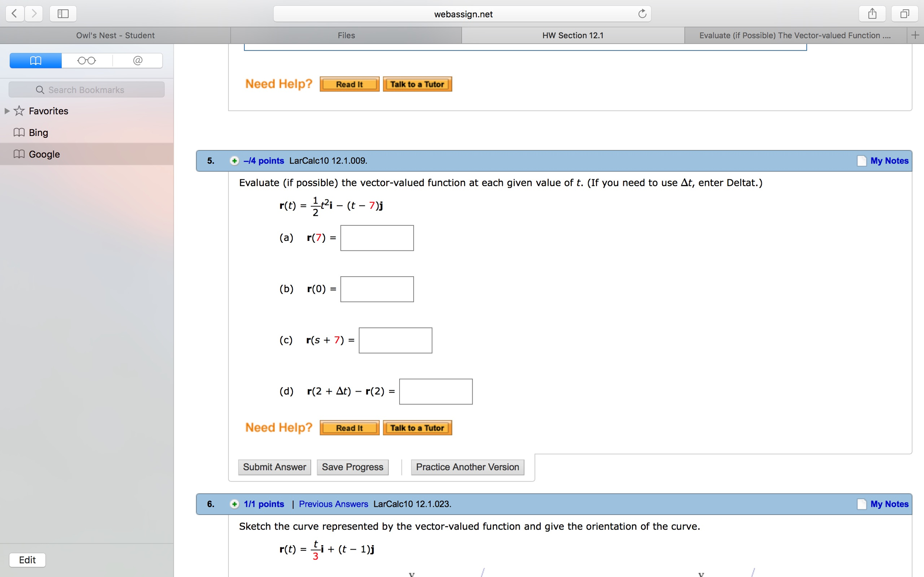Toggle the sidebar visibility button
The width and height of the screenshot is (924, 577).
click(62, 13)
